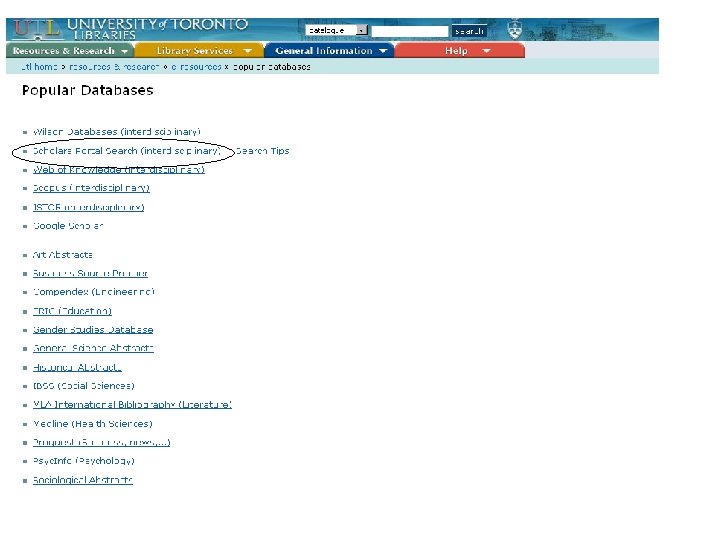Go to resources & research breadcrumb
Image resolution: width=720 pixels, height=540 pixels.
coord(114,67)
